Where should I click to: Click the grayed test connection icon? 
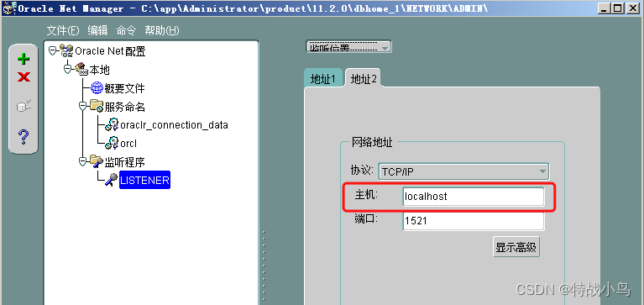[24, 107]
